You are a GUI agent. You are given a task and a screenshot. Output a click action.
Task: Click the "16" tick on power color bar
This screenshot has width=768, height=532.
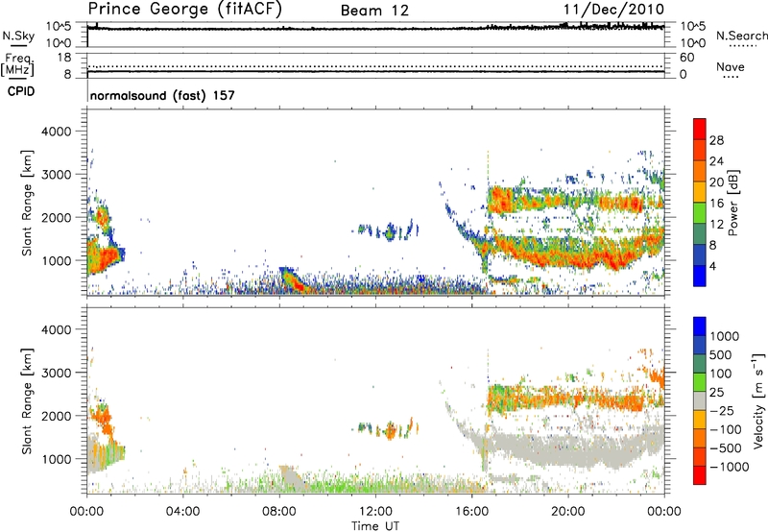click(x=716, y=204)
